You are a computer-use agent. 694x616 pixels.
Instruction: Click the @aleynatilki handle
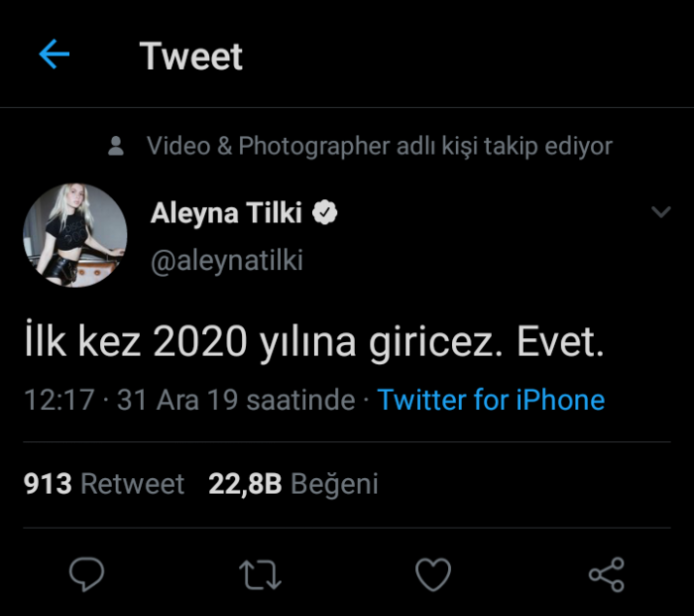pyautogui.click(x=227, y=260)
